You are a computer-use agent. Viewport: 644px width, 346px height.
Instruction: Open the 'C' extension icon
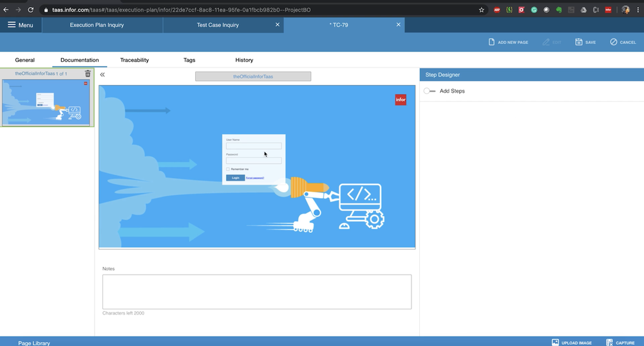click(596, 10)
